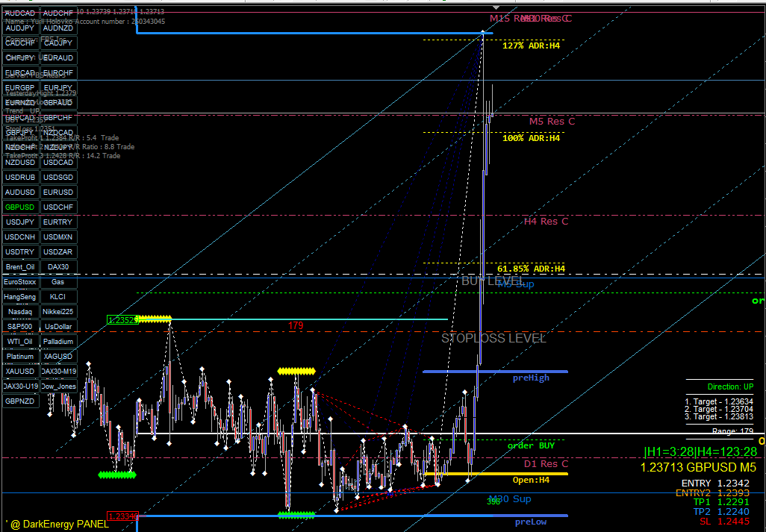Screen dimensions: 766x532
Task: Switch to CADCHF symbol
Action: [x=20, y=43]
